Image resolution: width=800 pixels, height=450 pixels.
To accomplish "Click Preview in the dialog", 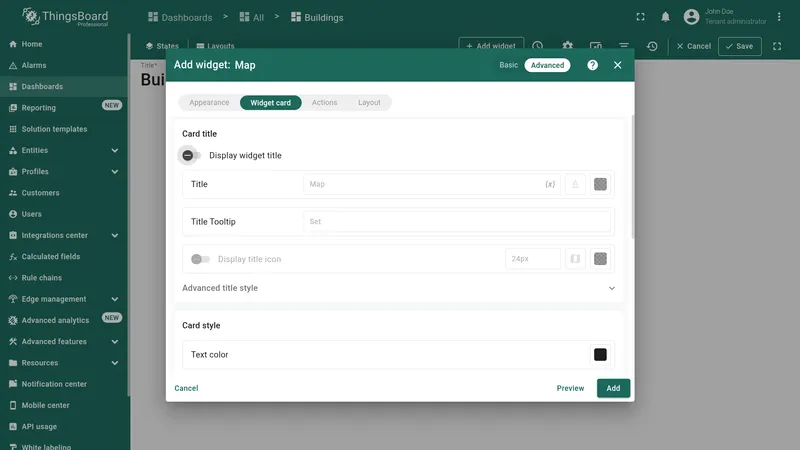I will coord(570,388).
